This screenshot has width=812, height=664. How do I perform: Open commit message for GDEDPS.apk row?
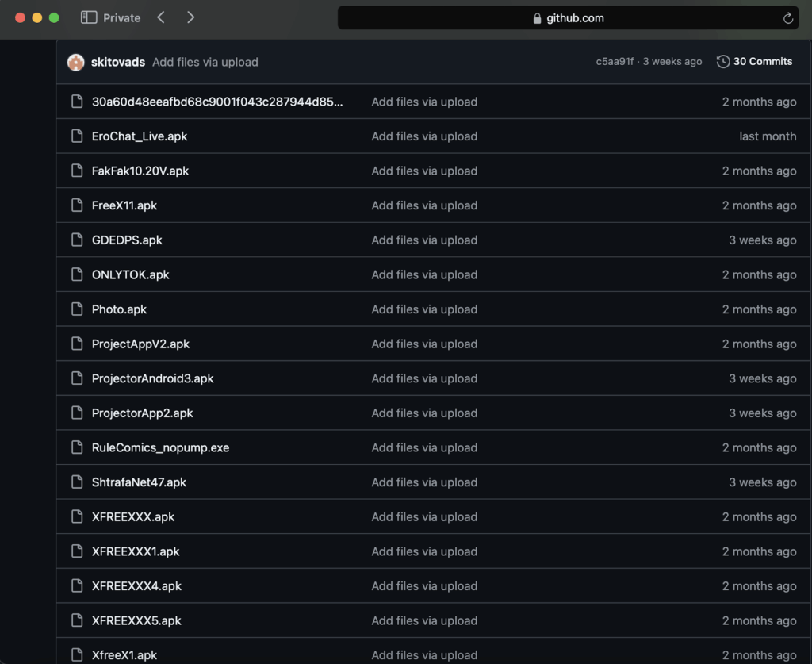pos(424,240)
